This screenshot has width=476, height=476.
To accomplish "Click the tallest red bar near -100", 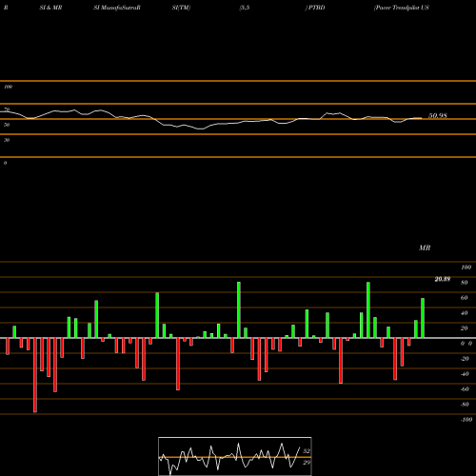I will click(x=35, y=375).
